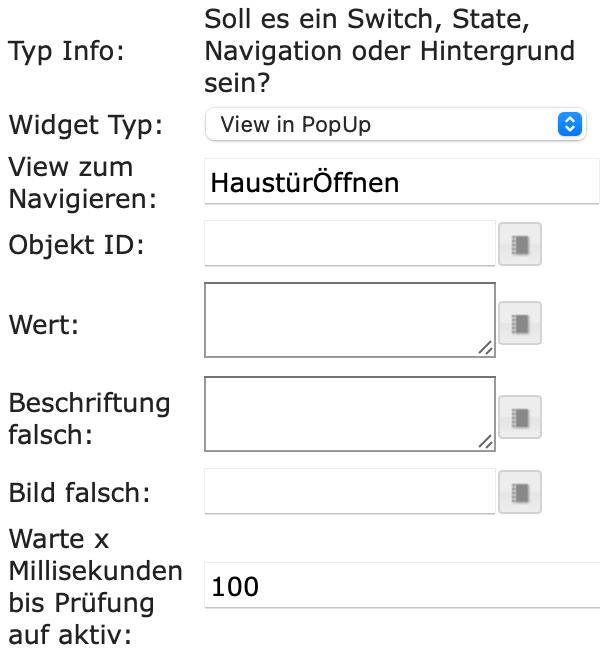Open the picker icon beside Beschriftung falsch
This screenshot has width=600, height=660.
520,416
